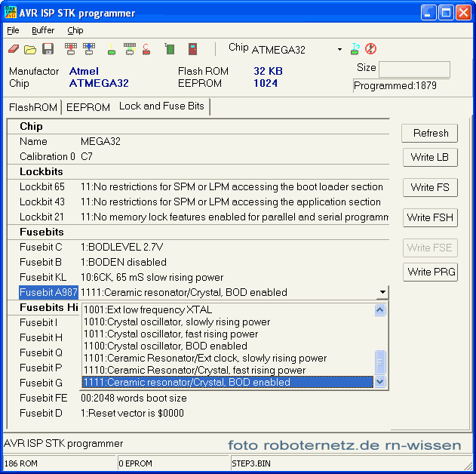Click the red crossed-out circle icon
The height and width of the screenshot is (474, 476).
370,50
